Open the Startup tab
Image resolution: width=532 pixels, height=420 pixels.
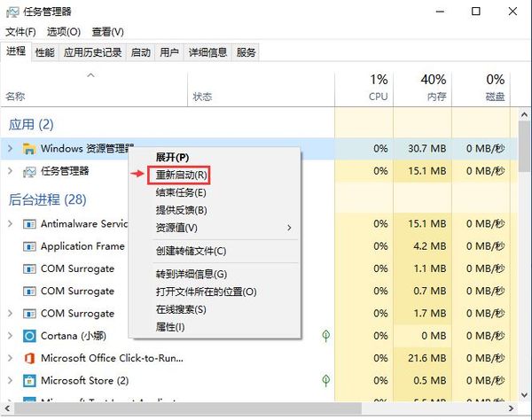click(x=140, y=52)
